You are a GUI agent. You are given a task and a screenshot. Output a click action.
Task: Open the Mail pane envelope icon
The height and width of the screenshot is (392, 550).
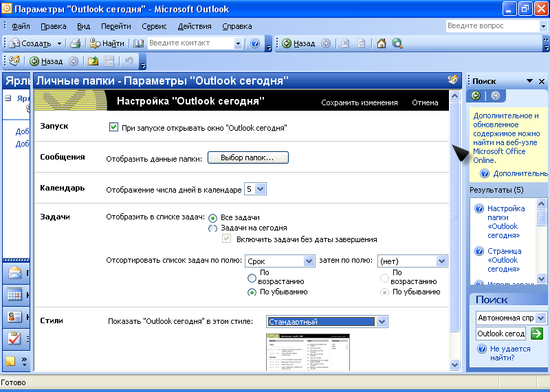(14, 272)
